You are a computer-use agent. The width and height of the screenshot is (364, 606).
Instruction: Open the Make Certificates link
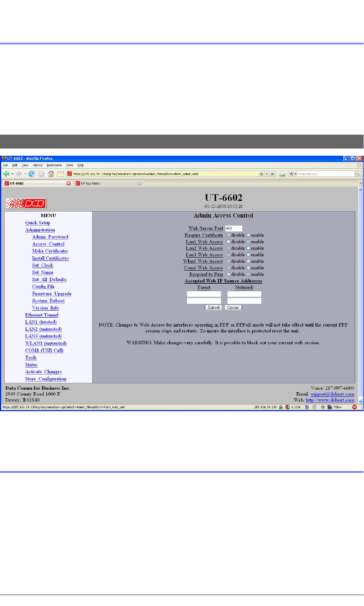pos(50,251)
